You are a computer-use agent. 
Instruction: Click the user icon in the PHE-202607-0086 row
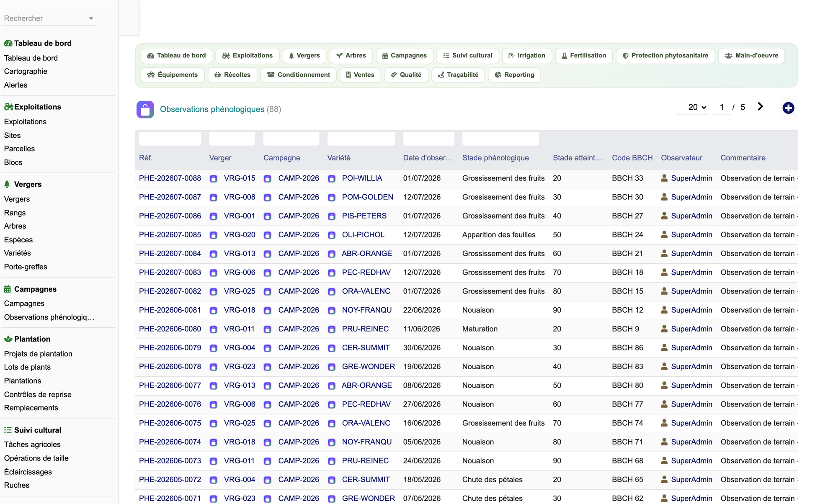[664, 216]
